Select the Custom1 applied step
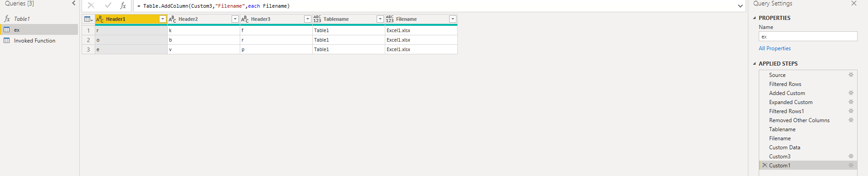This screenshot has width=868, height=176. point(808,165)
